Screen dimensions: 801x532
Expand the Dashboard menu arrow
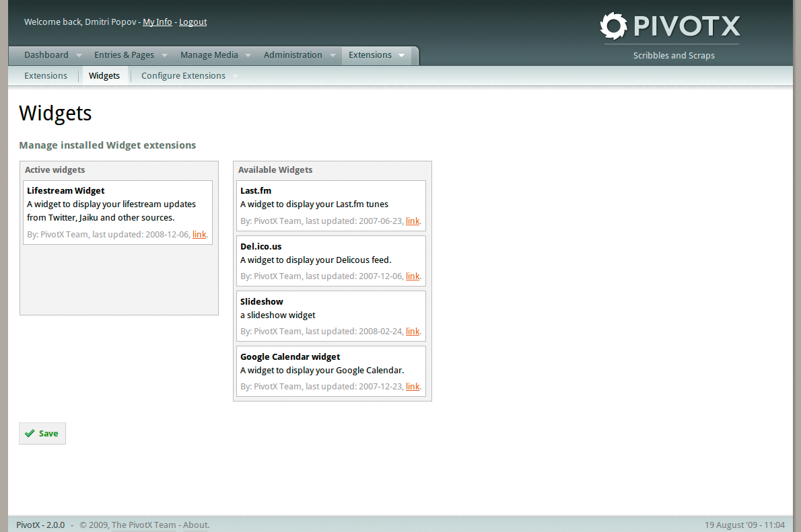pyautogui.click(x=79, y=55)
